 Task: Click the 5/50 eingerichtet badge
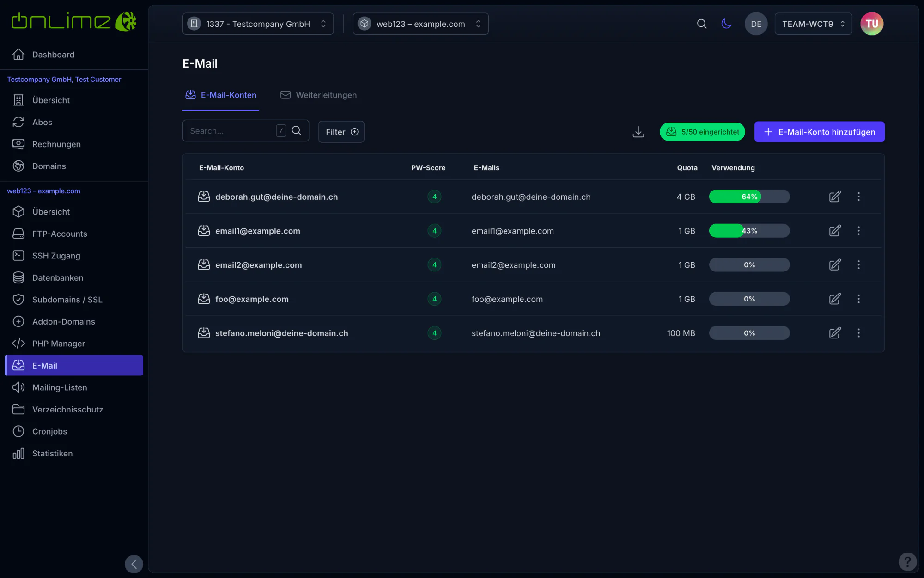coord(702,132)
